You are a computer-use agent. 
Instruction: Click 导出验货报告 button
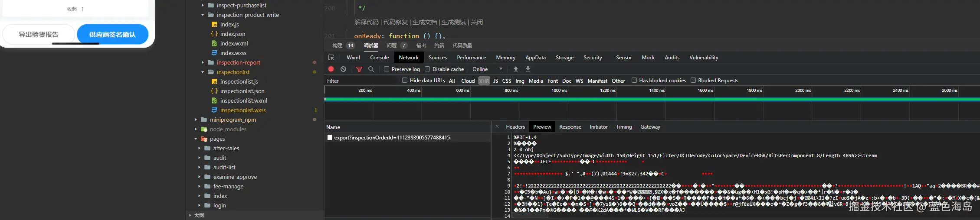click(39, 34)
